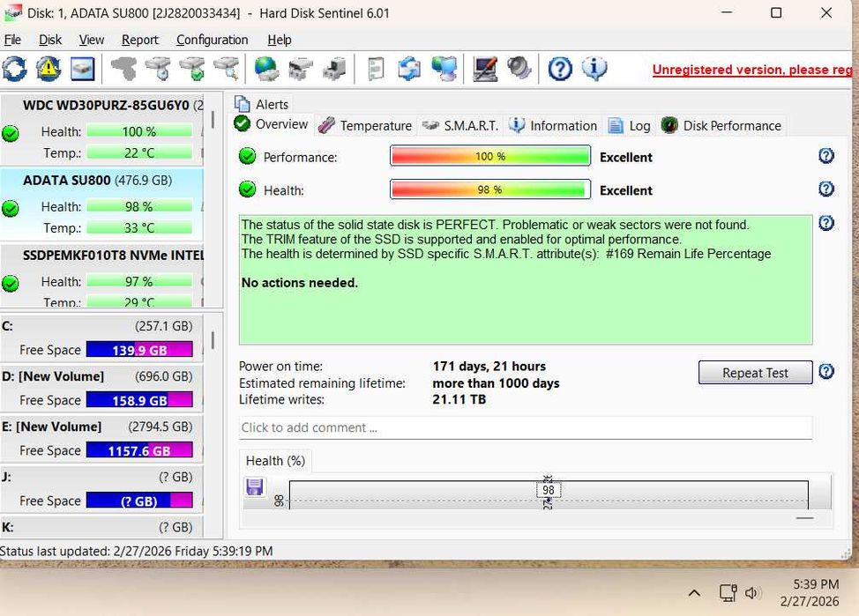Screen dimensions: 859x616
Task: Click the help icon next to Repeat Test
Action: tap(826, 372)
